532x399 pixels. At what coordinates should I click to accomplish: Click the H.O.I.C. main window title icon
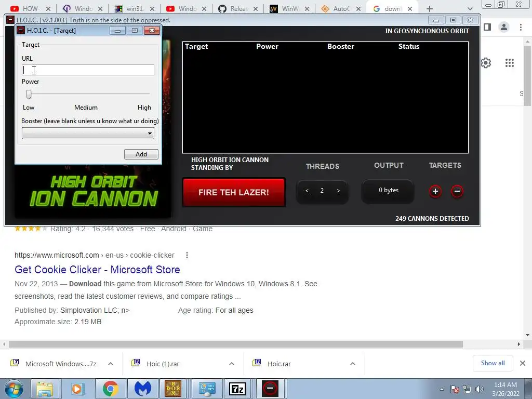point(10,20)
